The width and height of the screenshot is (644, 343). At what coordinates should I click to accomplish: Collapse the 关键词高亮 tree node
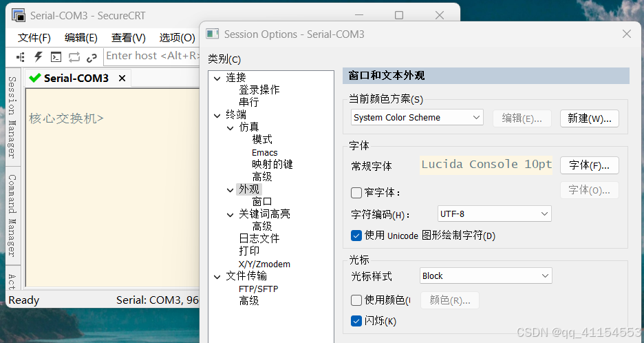coord(230,215)
